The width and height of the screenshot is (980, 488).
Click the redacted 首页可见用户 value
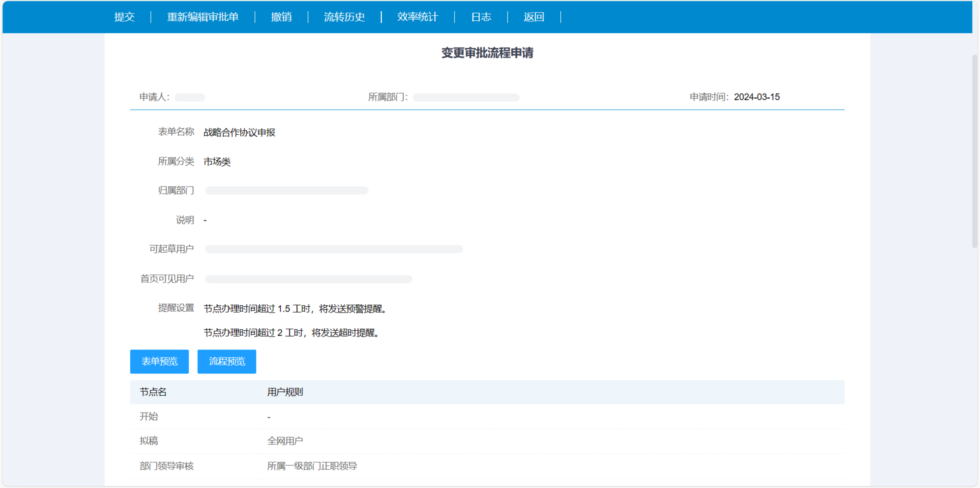(308, 279)
